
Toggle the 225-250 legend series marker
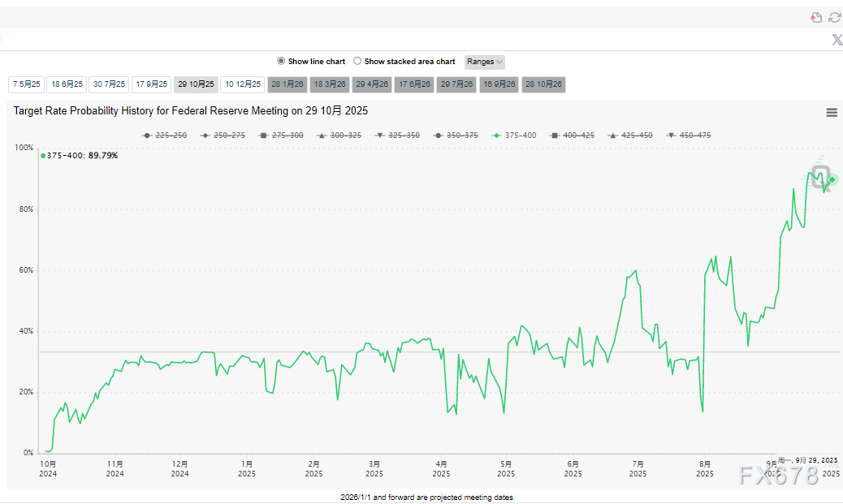coord(147,136)
